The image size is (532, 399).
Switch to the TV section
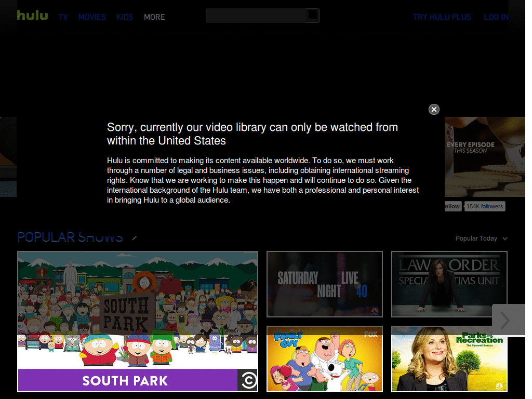click(x=63, y=17)
